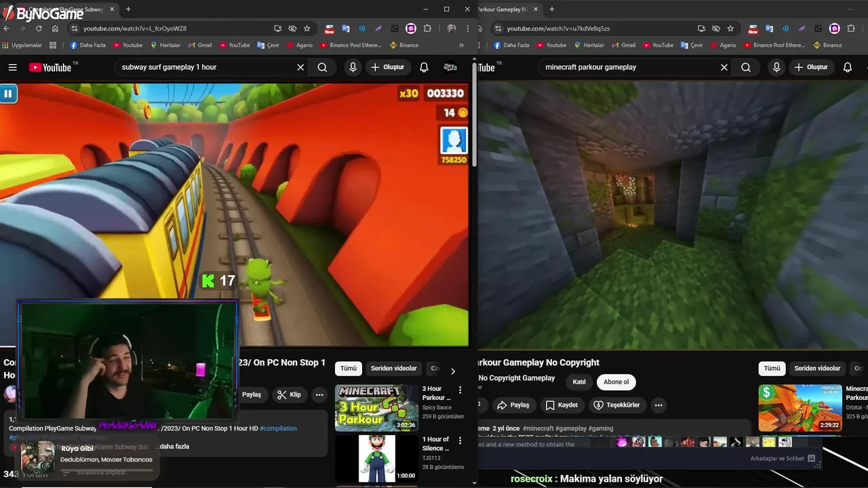Screen dimensions: 868x488
Task: Open Uygulamalar apps shortcut in bookmarks bar
Action: [x=22, y=45]
